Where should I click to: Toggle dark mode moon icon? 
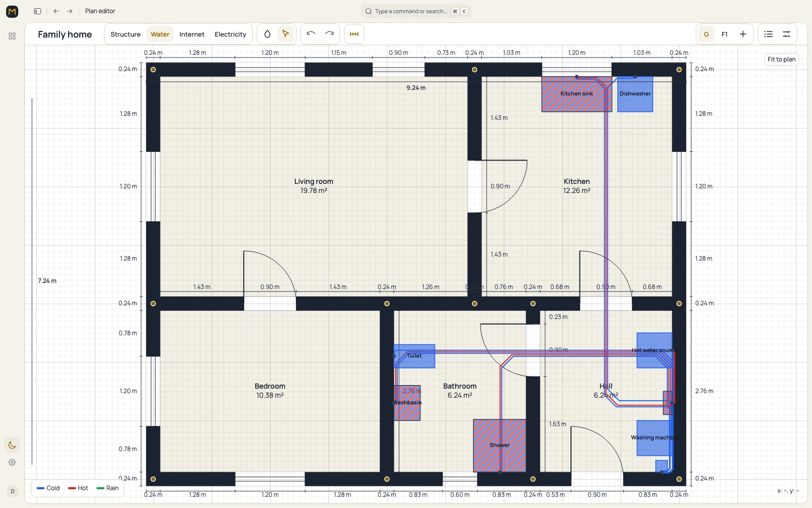click(12, 445)
